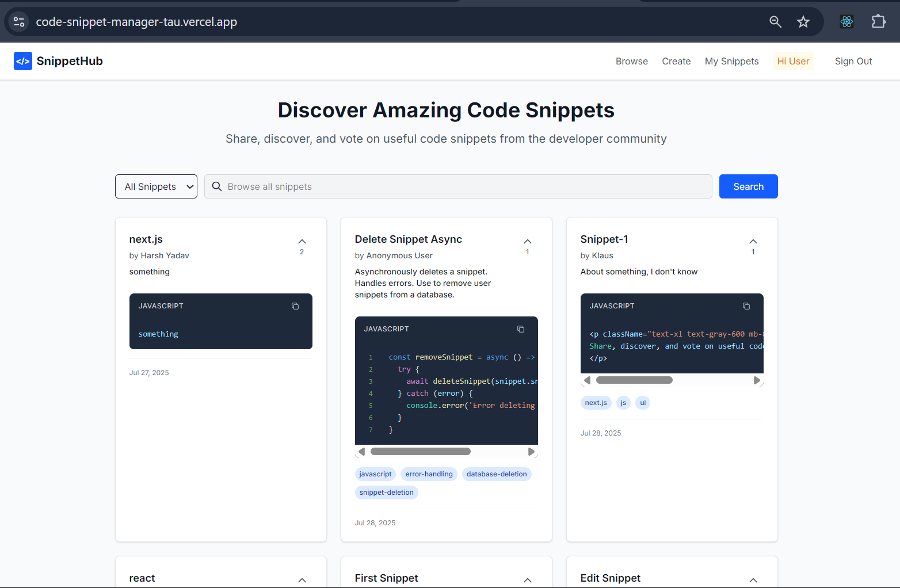Click the SnippetHub logo icon

tap(23, 61)
